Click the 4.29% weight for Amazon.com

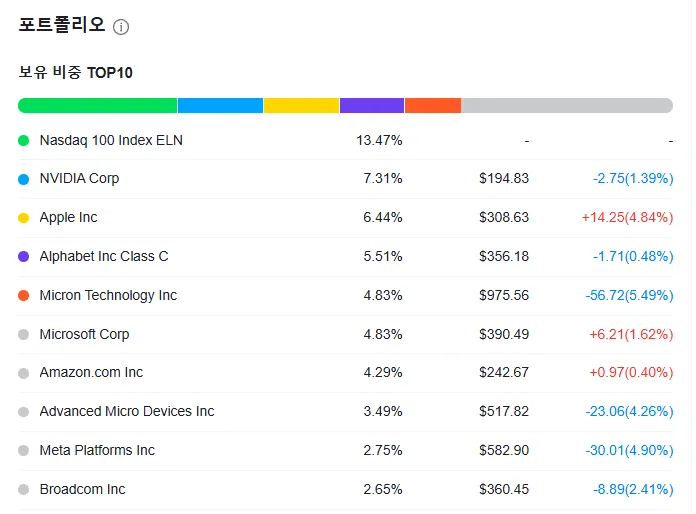(383, 372)
